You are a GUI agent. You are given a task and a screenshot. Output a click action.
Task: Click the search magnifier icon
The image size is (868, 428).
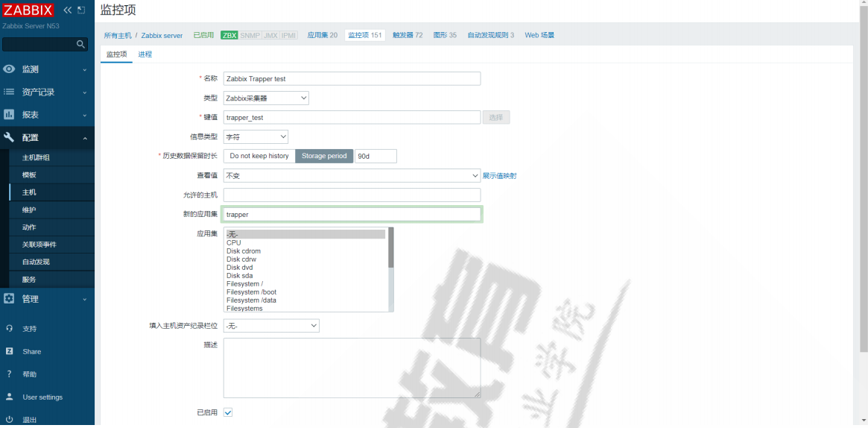(80, 44)
